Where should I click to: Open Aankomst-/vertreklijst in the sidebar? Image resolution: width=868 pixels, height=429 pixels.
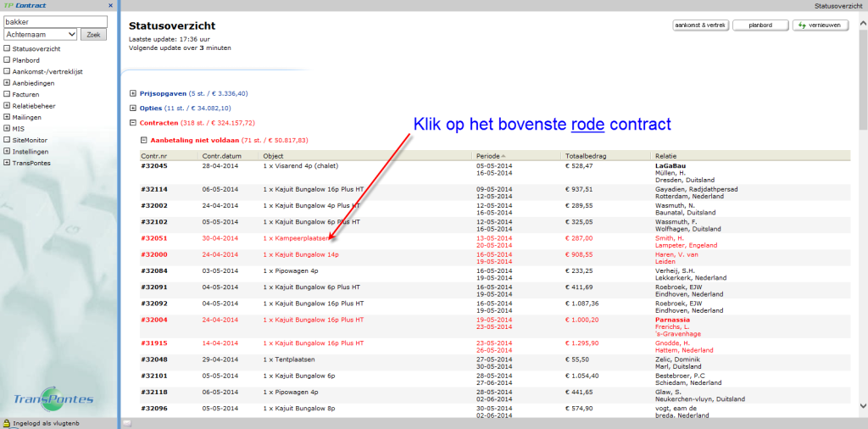(x=47, y=71)
